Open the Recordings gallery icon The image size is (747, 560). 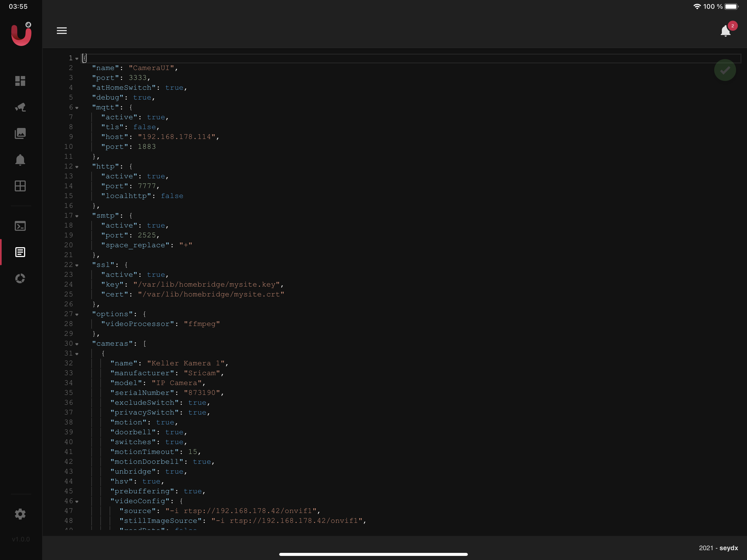pyautogui.click(x=20, y=133)
